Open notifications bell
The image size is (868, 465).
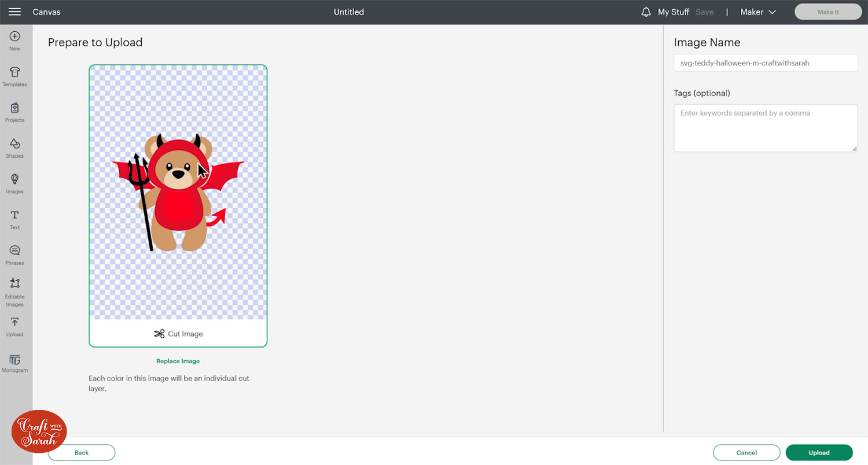coord(646,12)
